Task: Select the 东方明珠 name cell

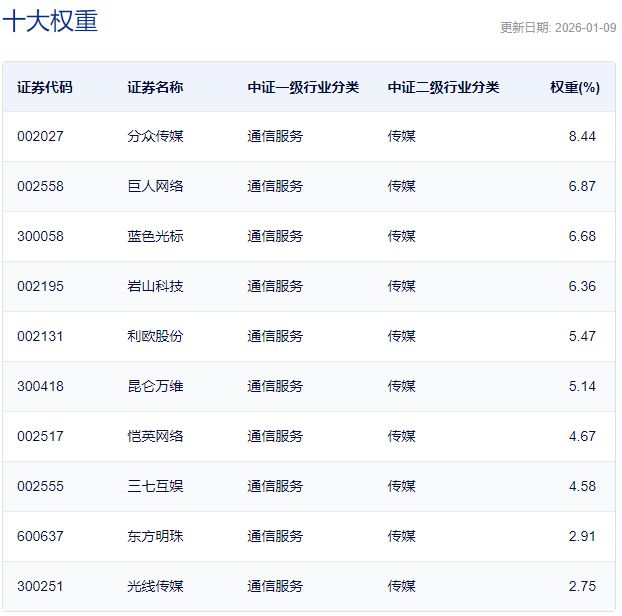Action: pos(155,536)
